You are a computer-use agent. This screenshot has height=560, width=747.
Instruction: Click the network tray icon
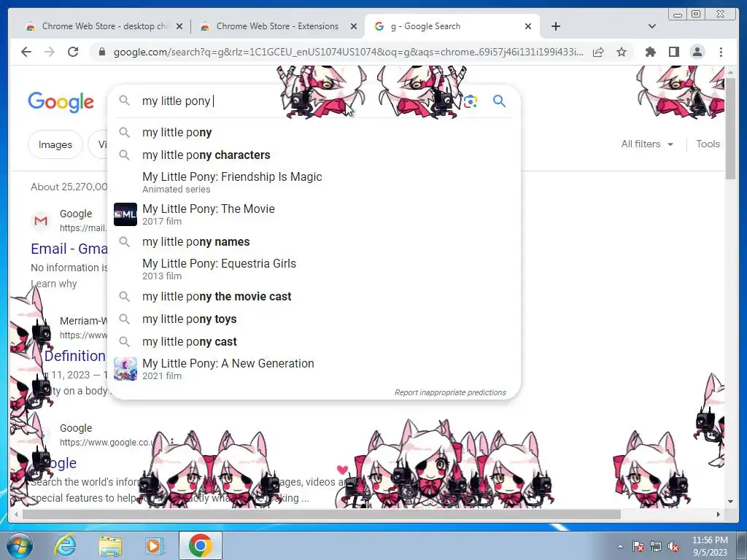coord(656,546)
